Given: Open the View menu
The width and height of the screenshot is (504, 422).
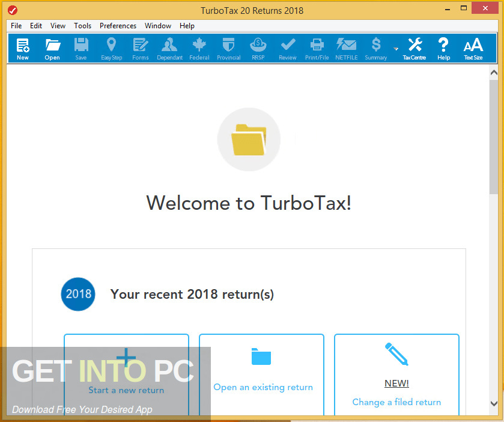Looking at the screenshot, I should click(58, 26).
